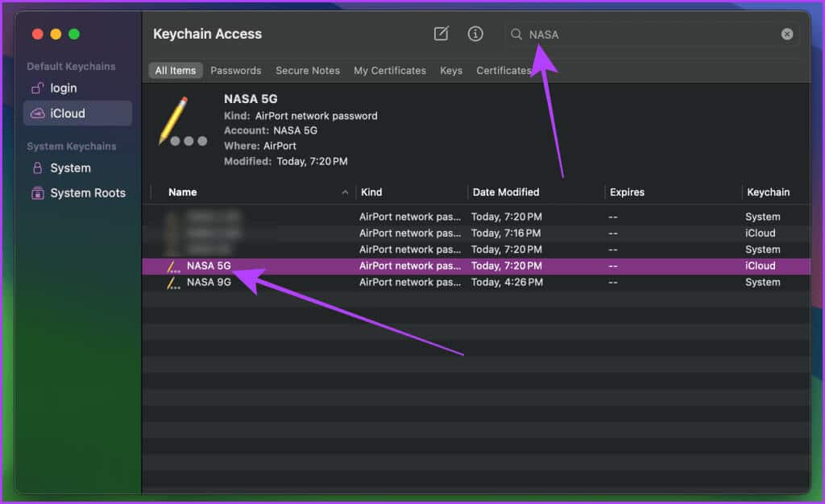Click the pencil icon next to NASA 5G
The height and width of the screenshot is (504, 825).
[x=173, y=266]
